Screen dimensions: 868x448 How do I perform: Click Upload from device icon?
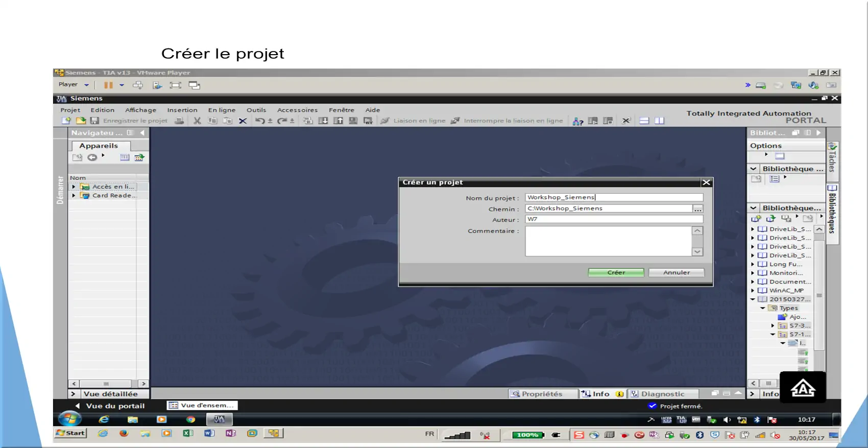point(338,121)
